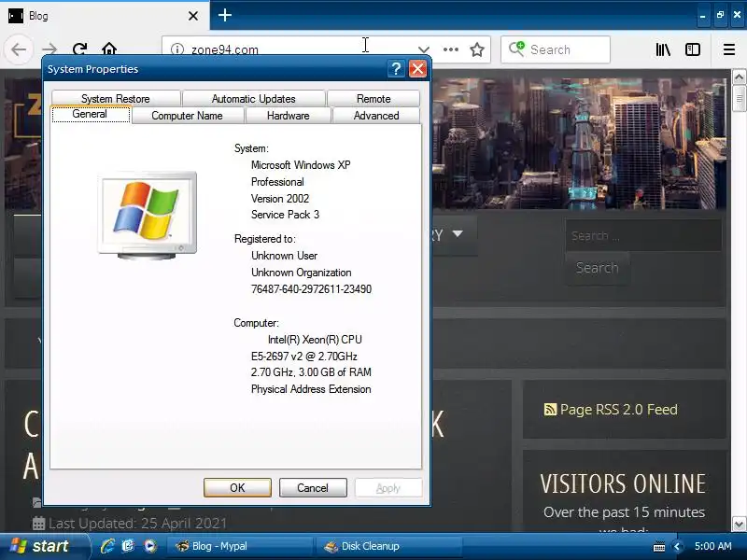Launch Outlook Express from Quick Launch

coord(128,546)
